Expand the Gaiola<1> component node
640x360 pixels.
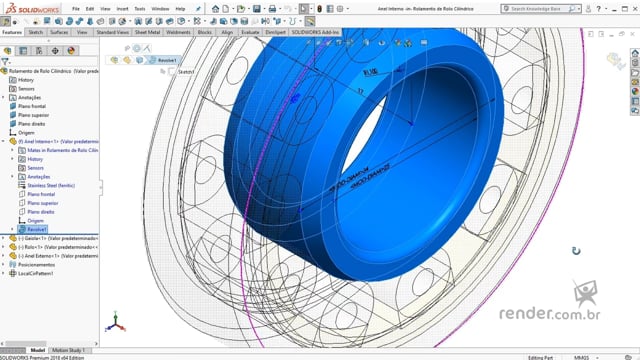3,238
